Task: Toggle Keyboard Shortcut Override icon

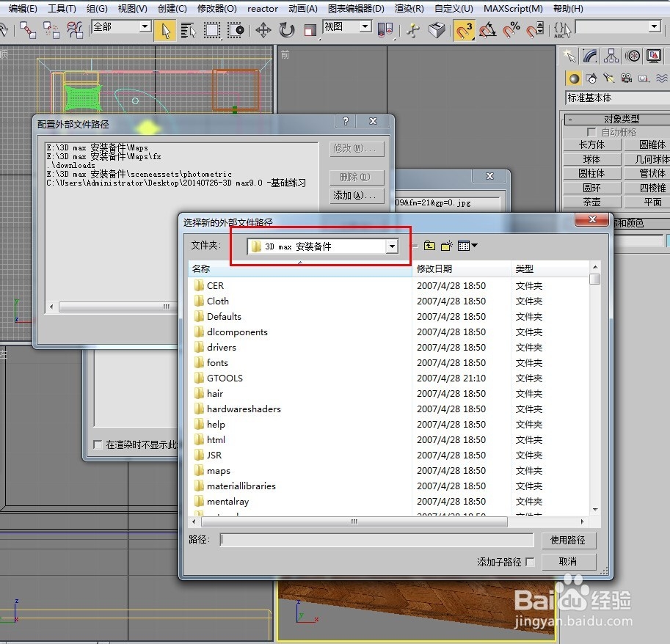Action: (x=437, y=30)
